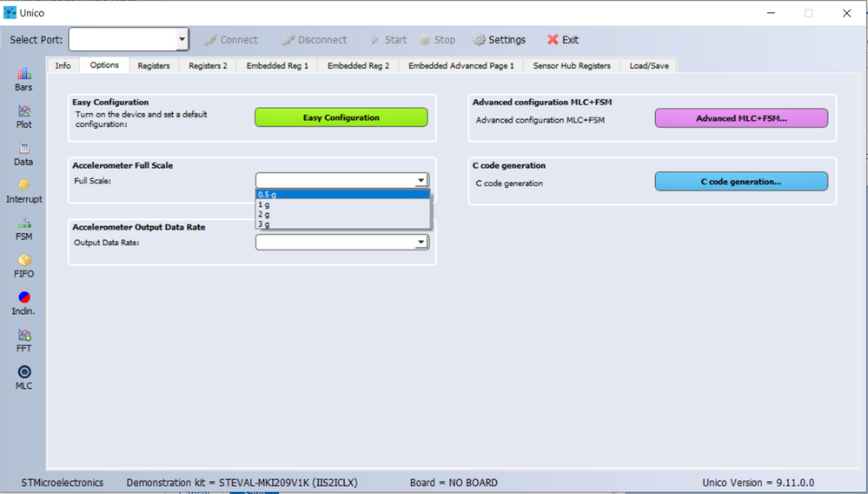Open the FIFO panel in sidebar

coord(23,266)
